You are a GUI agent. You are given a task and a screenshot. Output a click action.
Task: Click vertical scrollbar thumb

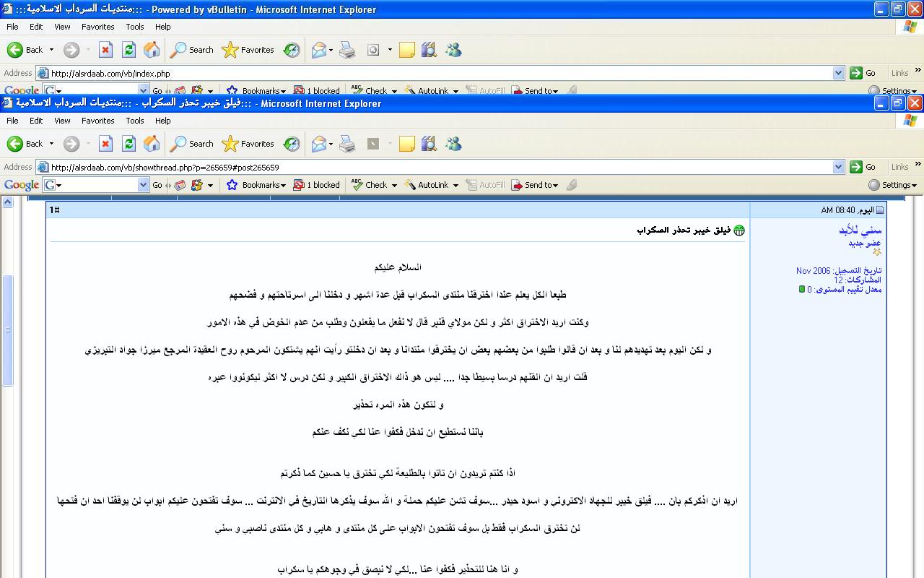click(x=7, y=330)
